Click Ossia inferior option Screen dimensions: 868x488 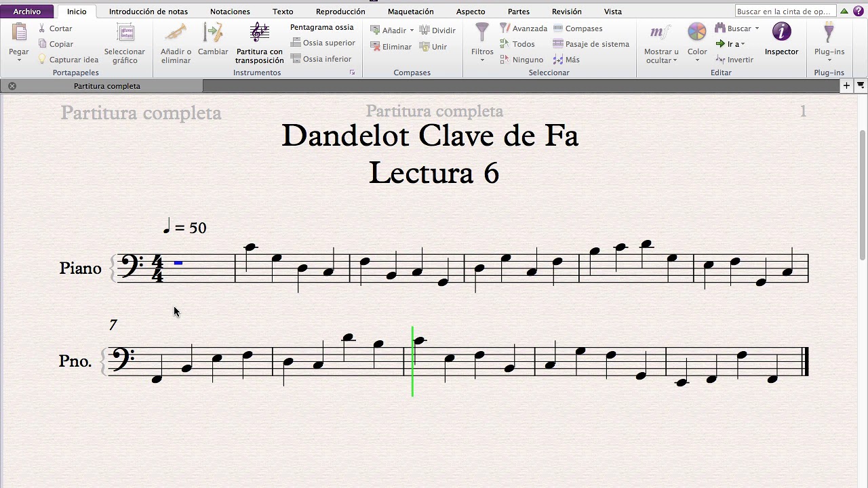tap(321, 59)
